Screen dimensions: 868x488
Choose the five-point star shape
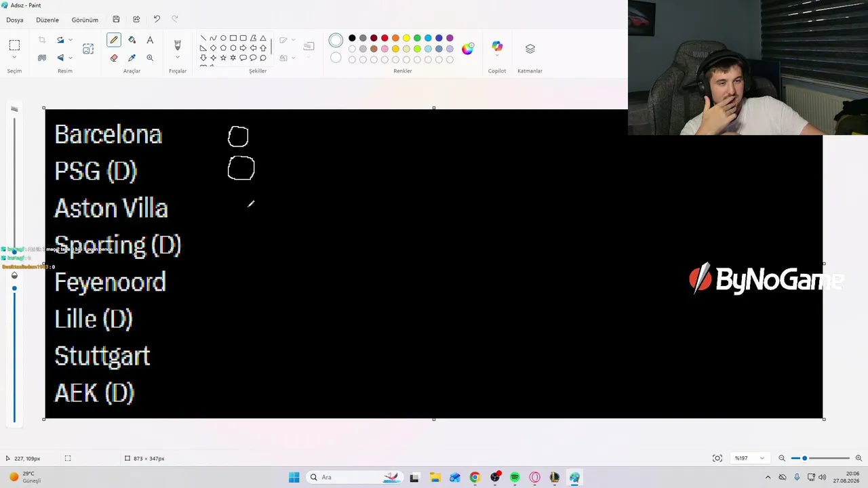(223, 58)
